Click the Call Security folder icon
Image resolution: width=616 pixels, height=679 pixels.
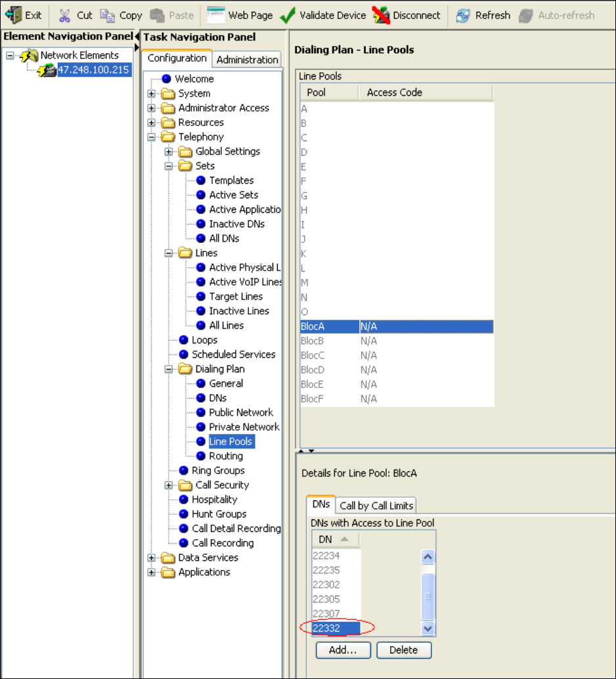click(x=185, y=485)
